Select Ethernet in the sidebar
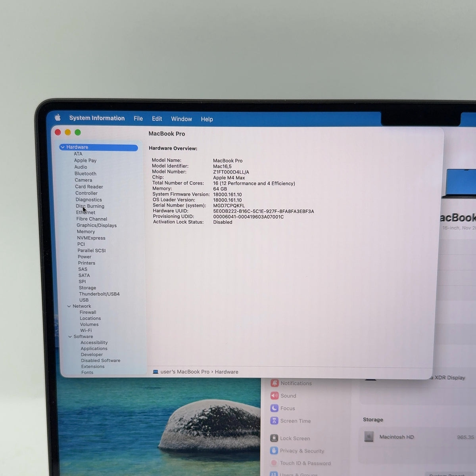Viewport: 476px width, 476px height. pyautogui.click(x=86, y=213)
